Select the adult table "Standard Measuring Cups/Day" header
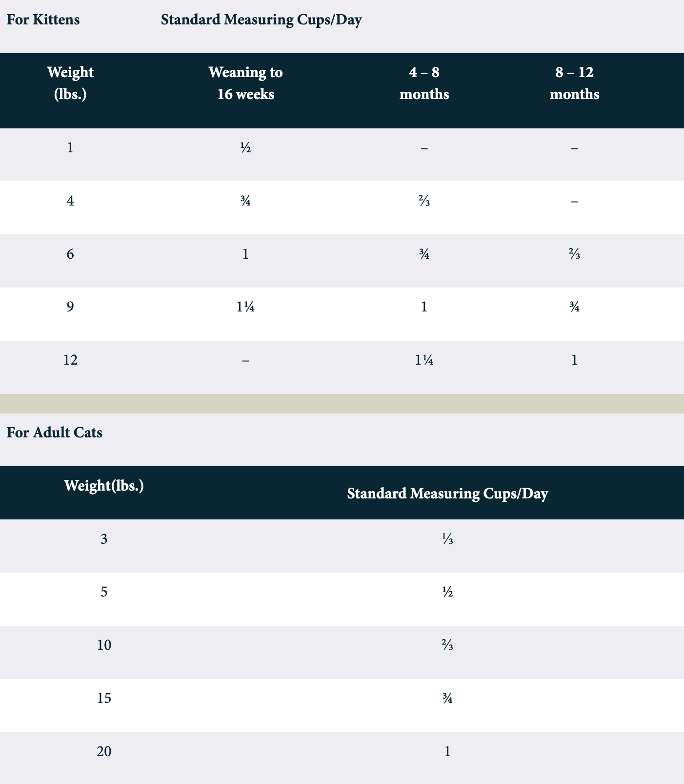 coord(447,494)
